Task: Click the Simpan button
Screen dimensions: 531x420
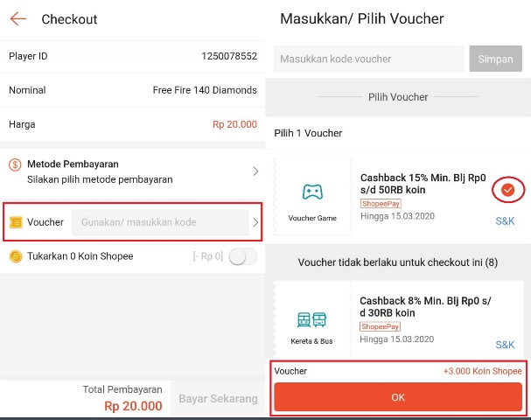Action: pos(495,59)
